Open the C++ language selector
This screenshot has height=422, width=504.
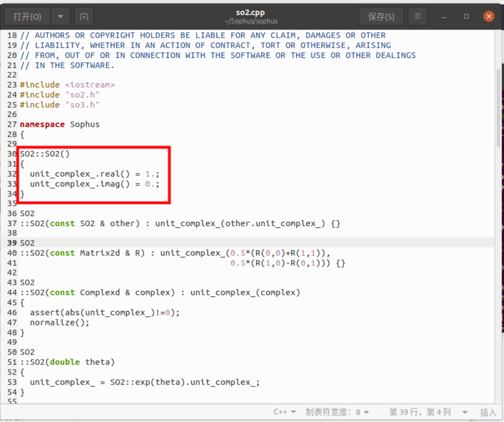click(285, 412)
